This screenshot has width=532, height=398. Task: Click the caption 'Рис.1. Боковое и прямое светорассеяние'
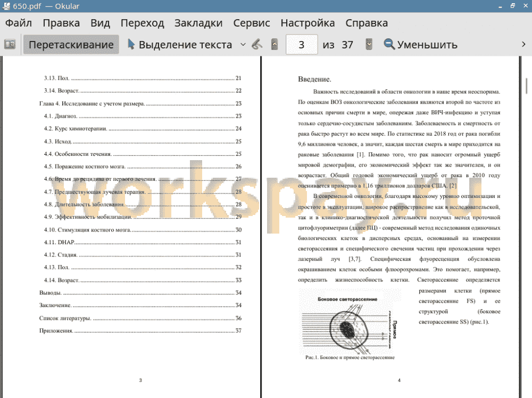pos(350,357)
